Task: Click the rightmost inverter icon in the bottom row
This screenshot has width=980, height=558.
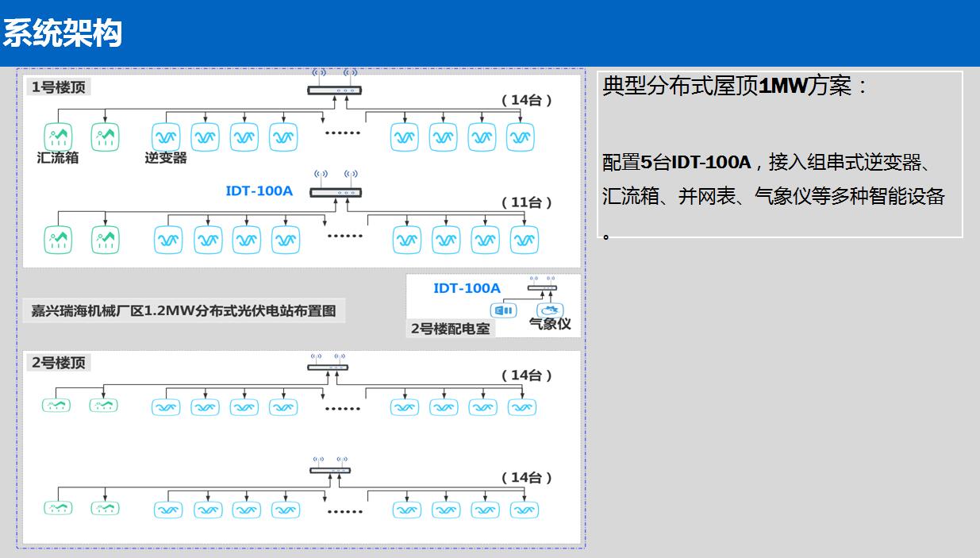Action: point(524,510)
